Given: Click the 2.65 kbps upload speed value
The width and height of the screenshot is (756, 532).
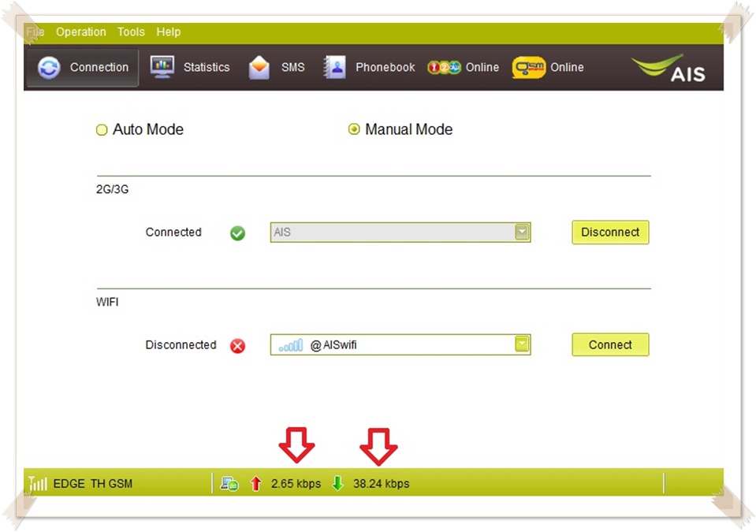Looking at the screenshot, I should point(296,483).
